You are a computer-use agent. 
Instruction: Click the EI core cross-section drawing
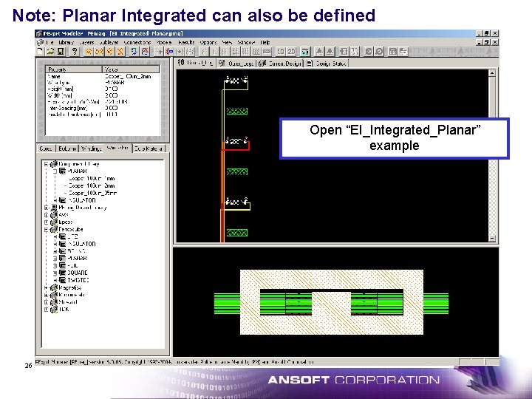332,302
